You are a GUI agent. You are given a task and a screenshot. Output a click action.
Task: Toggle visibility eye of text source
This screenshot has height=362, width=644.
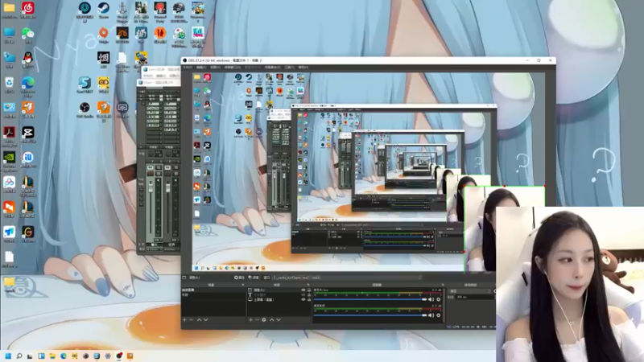pyautogui.click(x=303, y=294)
